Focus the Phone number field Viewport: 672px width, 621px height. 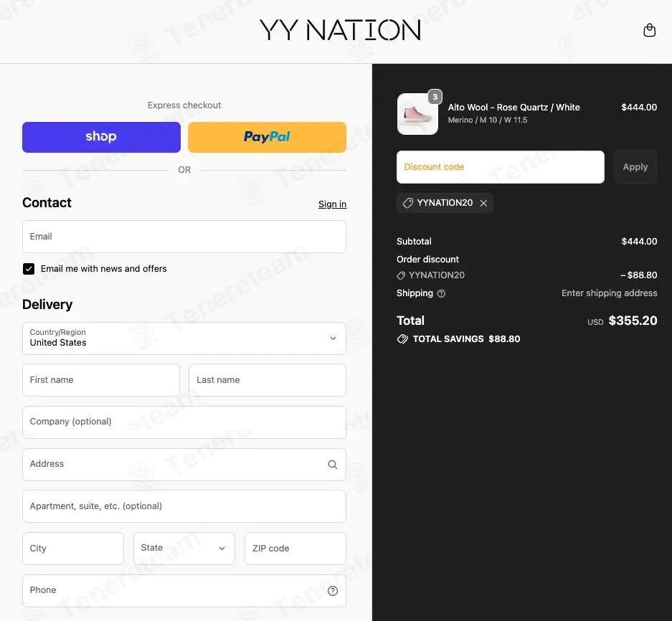(x=184, y=591)
